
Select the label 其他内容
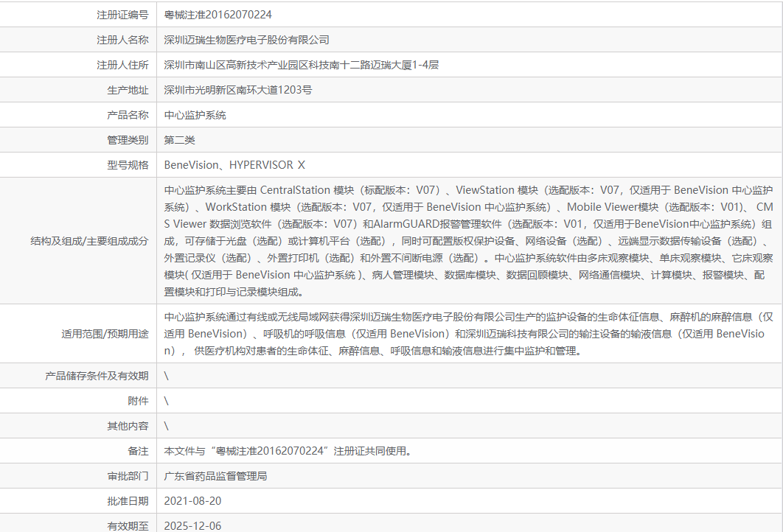[128, 426]
